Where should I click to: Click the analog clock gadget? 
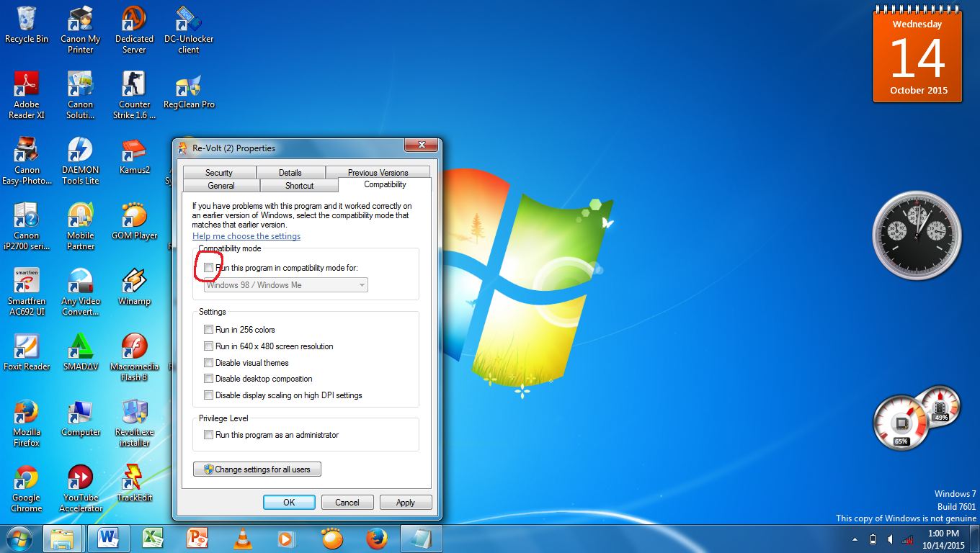[916, 234]
